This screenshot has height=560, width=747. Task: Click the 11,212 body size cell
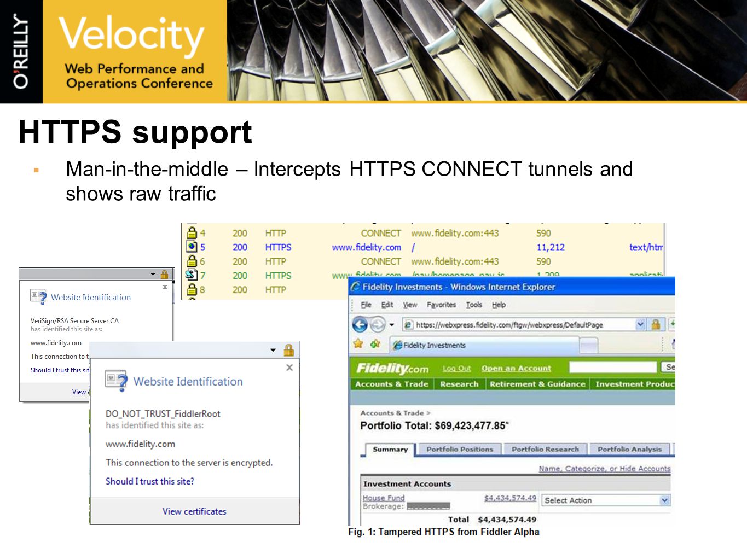click(x=551, y=247)
